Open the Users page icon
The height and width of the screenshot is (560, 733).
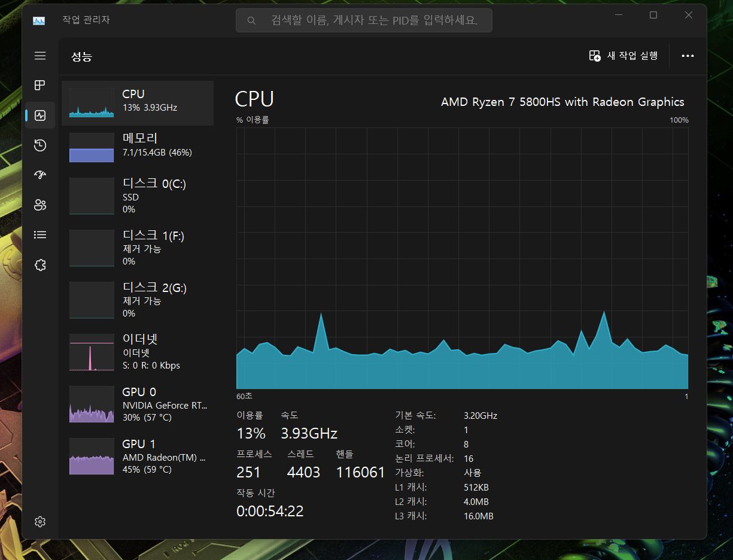tap(40, 205)
